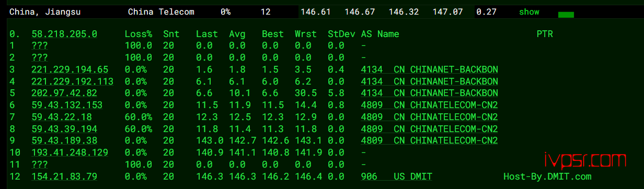Open AS 4134 CHINANET-BACKBON link on hop 3

[429, 69]
